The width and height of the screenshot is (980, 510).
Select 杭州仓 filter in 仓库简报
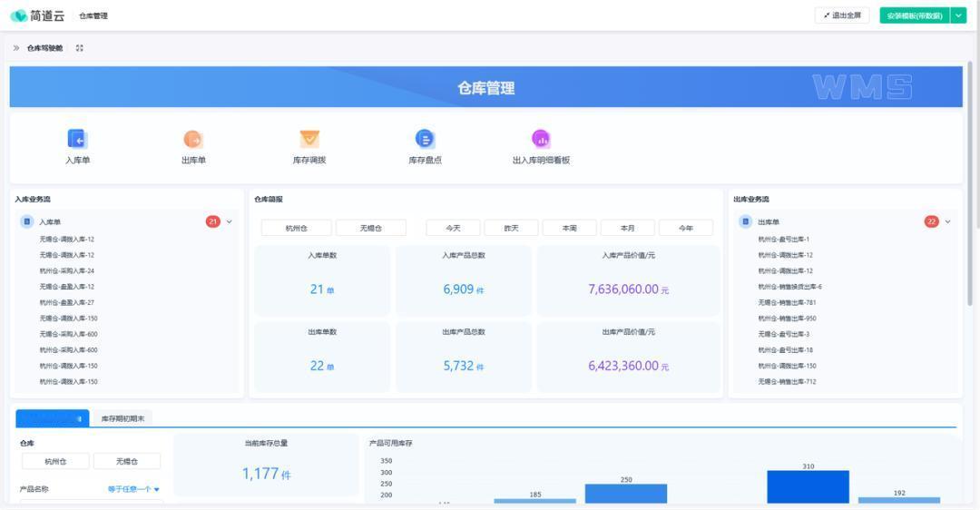click(x=296, y=228)
